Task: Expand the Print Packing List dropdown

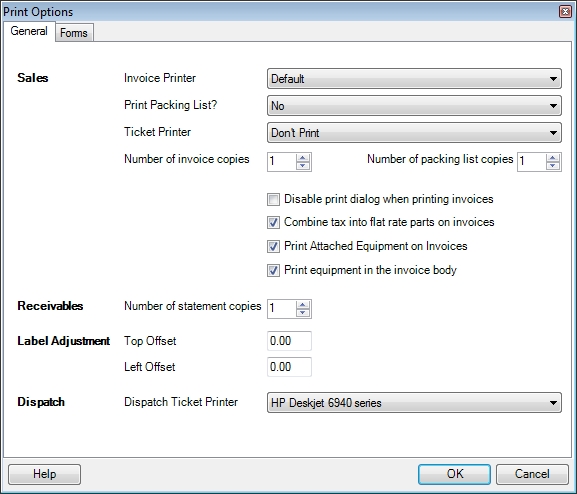Action: tap(414, 106)
